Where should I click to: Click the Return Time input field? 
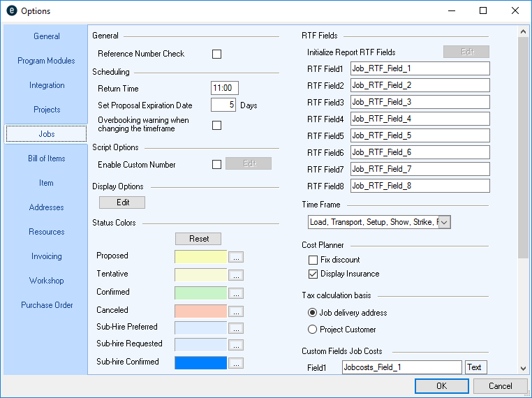click(225, 88)
